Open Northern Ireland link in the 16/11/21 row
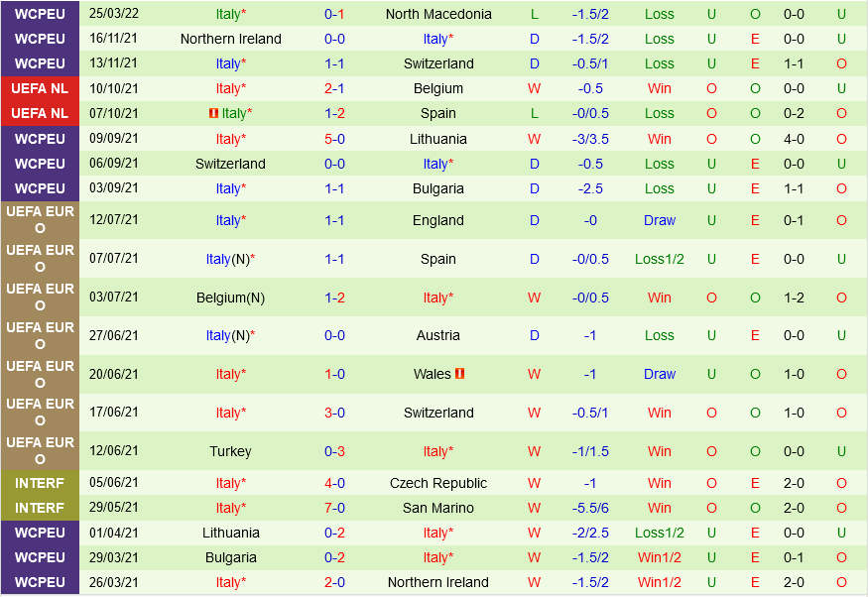The image size is (868, 597). click(x=230, y=39)
